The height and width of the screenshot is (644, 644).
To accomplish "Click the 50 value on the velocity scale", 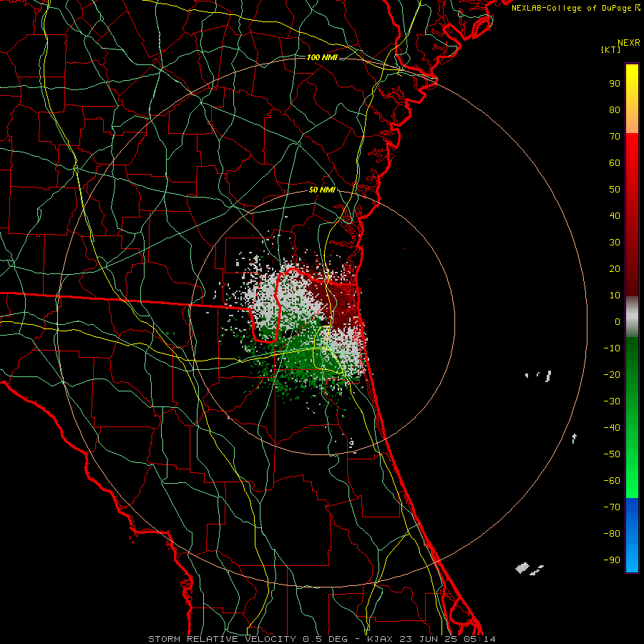I will pos(615,190).
